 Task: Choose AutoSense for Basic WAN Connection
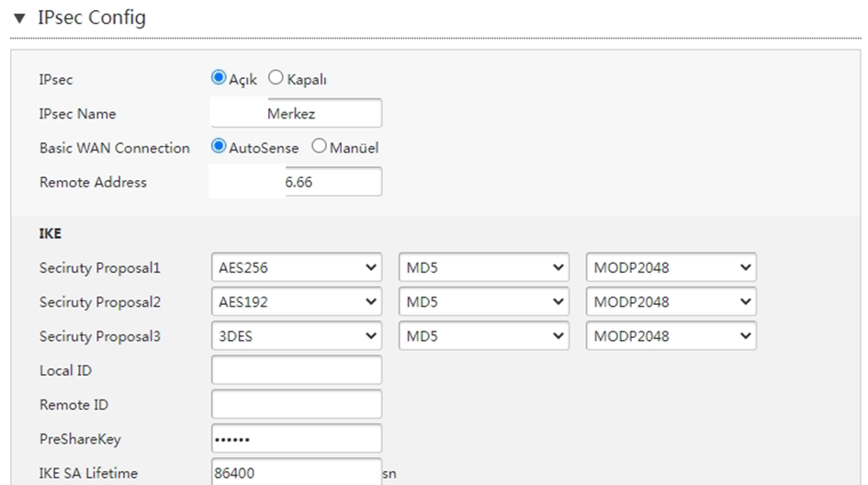pyautogui.click(x=219, y=147)
